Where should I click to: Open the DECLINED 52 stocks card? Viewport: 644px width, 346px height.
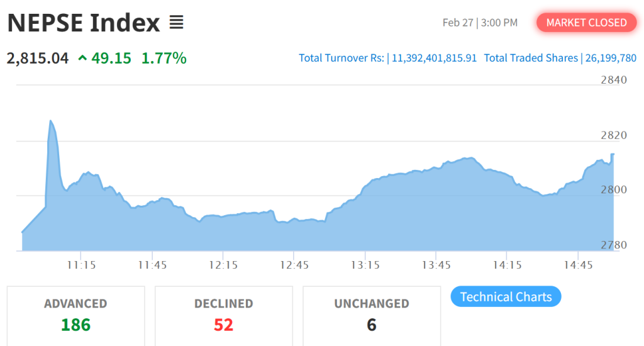[x=223, y=316]
